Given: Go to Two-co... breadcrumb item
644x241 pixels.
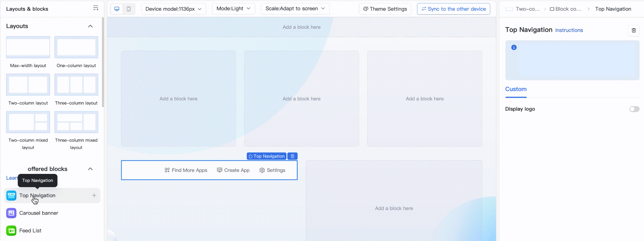Looking at the screenshot, I should 523,9.
